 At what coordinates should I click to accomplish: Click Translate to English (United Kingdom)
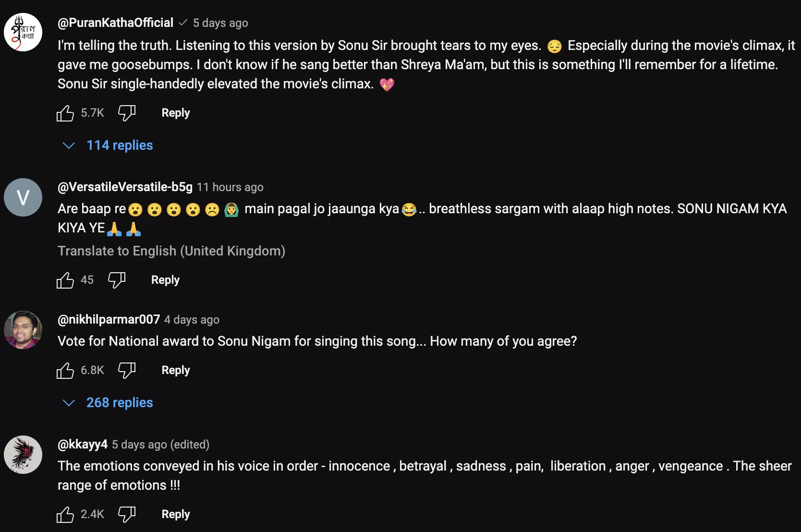click(x=171, y=251)
